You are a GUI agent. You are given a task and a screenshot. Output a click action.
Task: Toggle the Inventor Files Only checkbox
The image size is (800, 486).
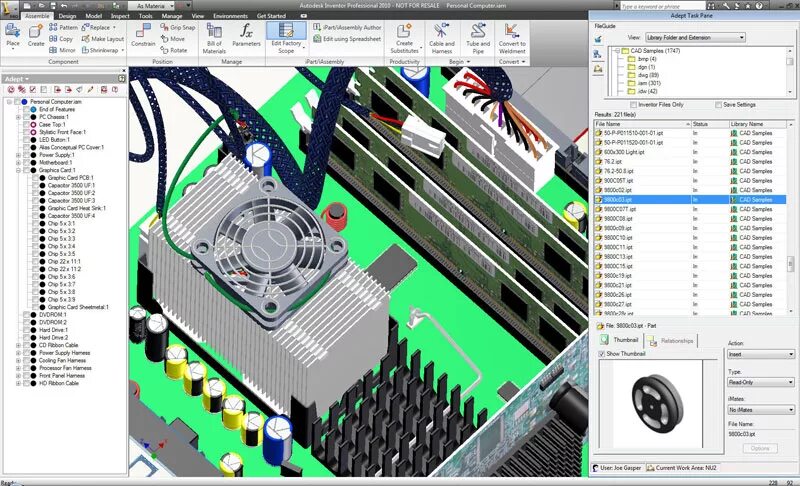point(633,105)
